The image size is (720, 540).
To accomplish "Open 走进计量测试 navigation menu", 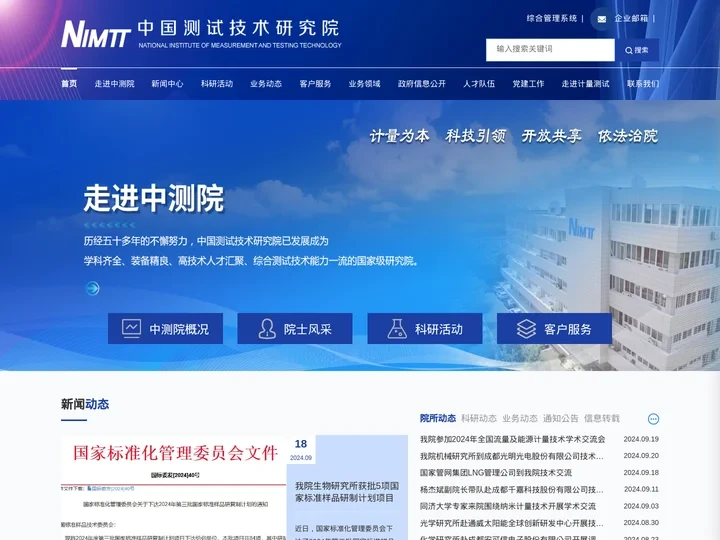I will pos(585,84).
